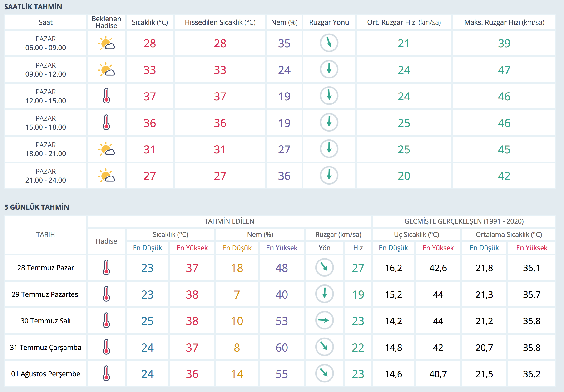
Task: Click the partly cloudy icon for 06.00 - 09.00
Action: point(106,44)
